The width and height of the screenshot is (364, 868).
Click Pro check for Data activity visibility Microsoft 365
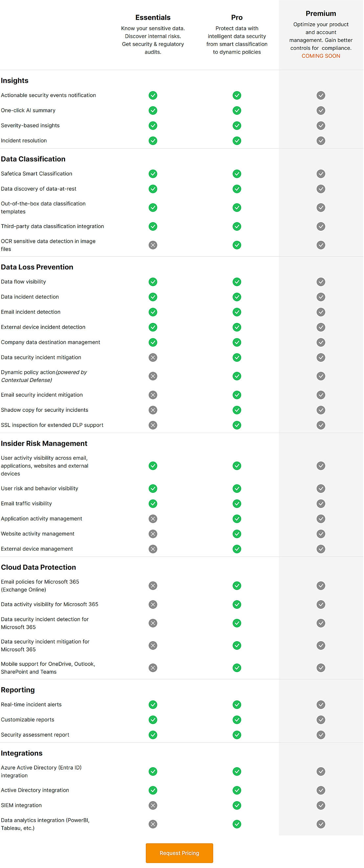(x=237, y=604)
